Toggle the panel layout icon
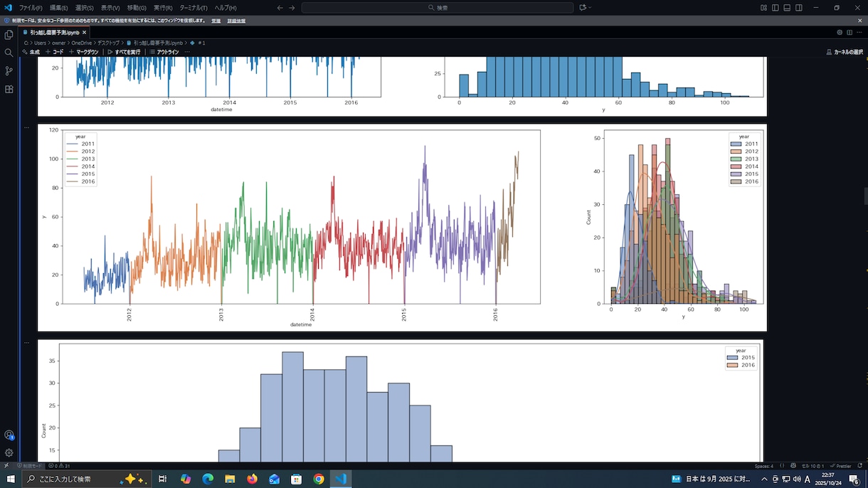The image size is (868, 488). click(x=787, y=8)
